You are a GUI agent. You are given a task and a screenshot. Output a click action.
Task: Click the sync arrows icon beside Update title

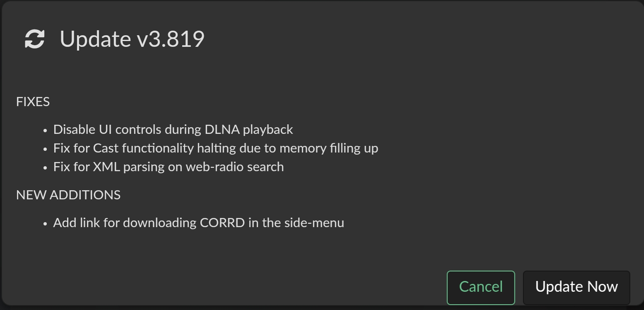click(x=34, y=39)
